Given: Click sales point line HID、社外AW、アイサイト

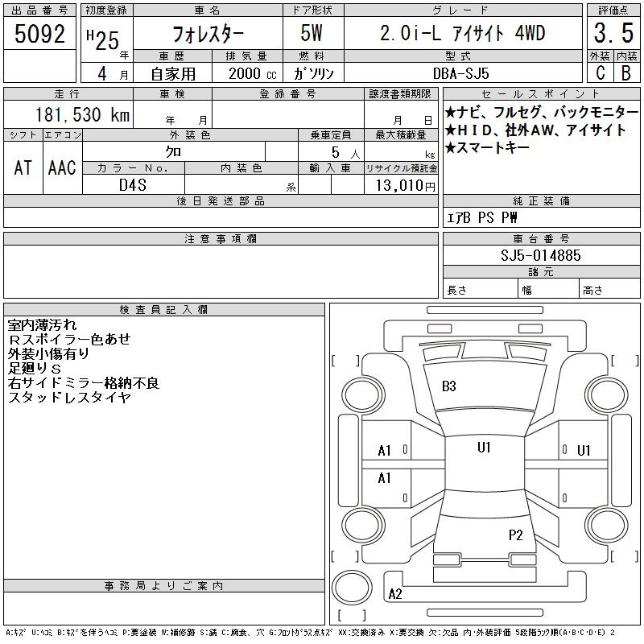Looking at the screenshot, I should [535, 130].
